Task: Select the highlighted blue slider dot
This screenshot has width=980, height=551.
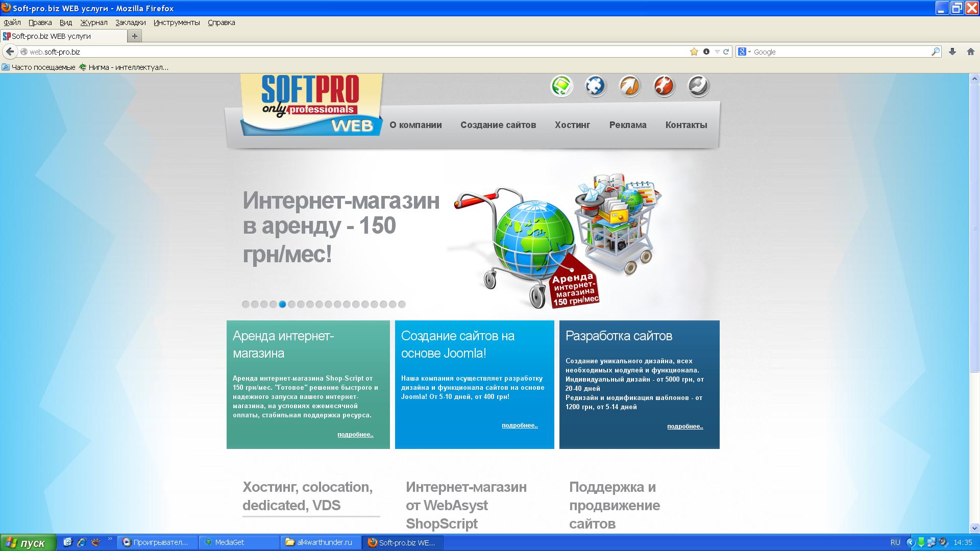Action: click(282, 304)
